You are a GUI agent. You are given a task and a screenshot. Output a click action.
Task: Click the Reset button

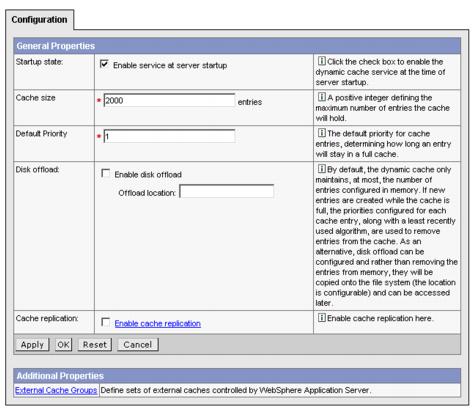pyautogui.click(x=95, y=344)
